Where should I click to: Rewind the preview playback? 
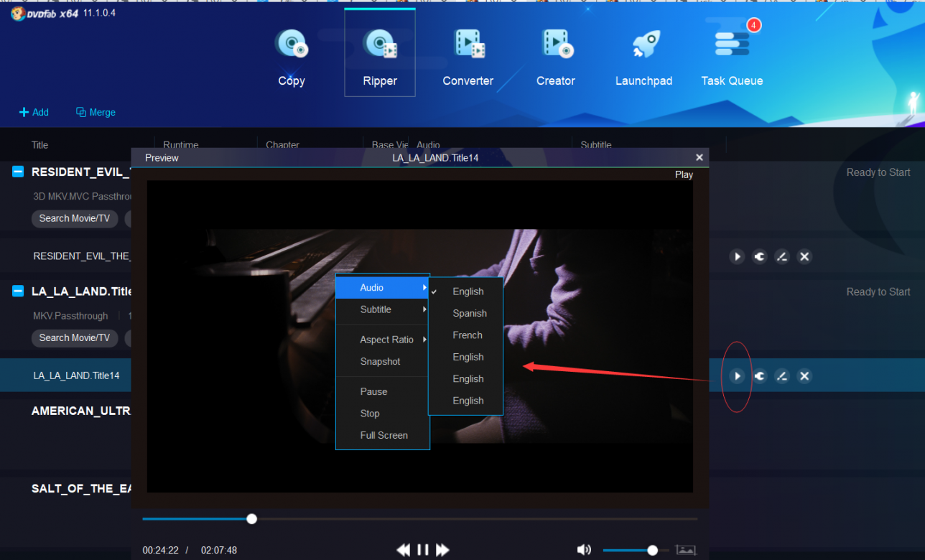(x=404, y=550)
